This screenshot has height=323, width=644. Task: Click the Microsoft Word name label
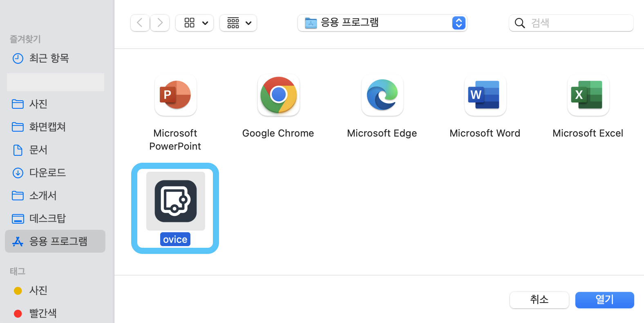click(485, 133)
